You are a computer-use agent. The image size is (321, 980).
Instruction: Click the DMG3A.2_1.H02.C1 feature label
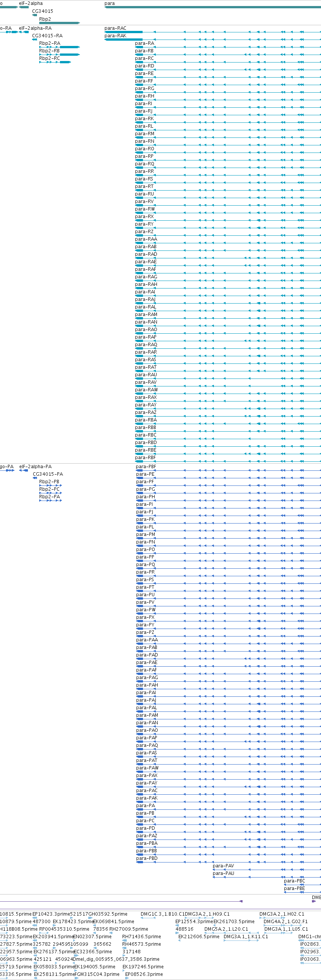(282, 914)
